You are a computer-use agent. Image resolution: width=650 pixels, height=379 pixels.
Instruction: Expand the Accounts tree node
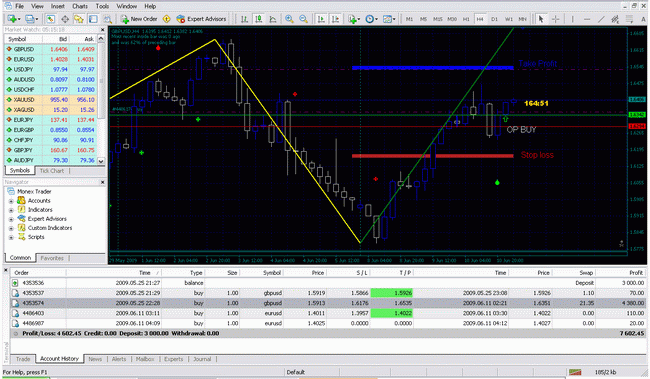point(11,201)
